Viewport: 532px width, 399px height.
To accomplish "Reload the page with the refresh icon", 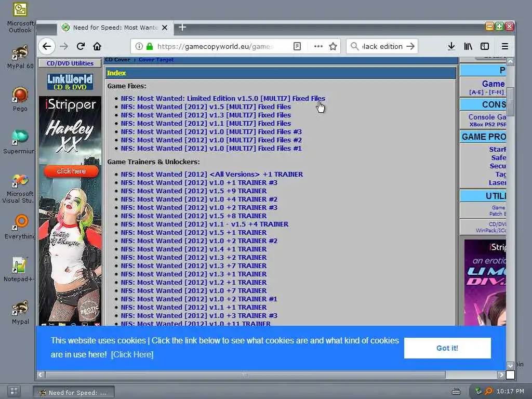I will pyautogui.click(x=81, y=46).
